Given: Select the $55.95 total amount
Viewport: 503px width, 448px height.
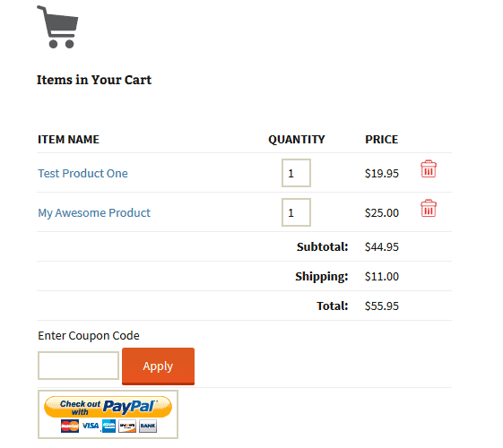Looking at the screenshot, I should coord(382,306).
